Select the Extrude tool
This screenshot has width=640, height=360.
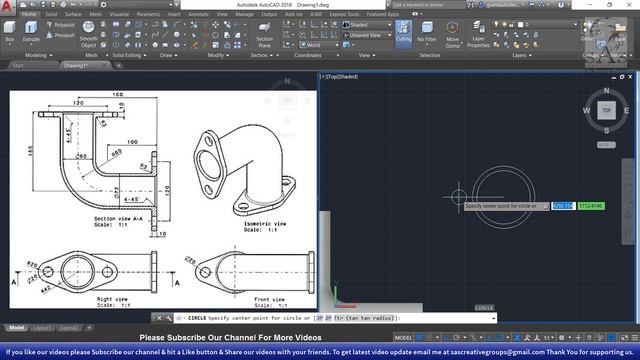pos(31,32)
